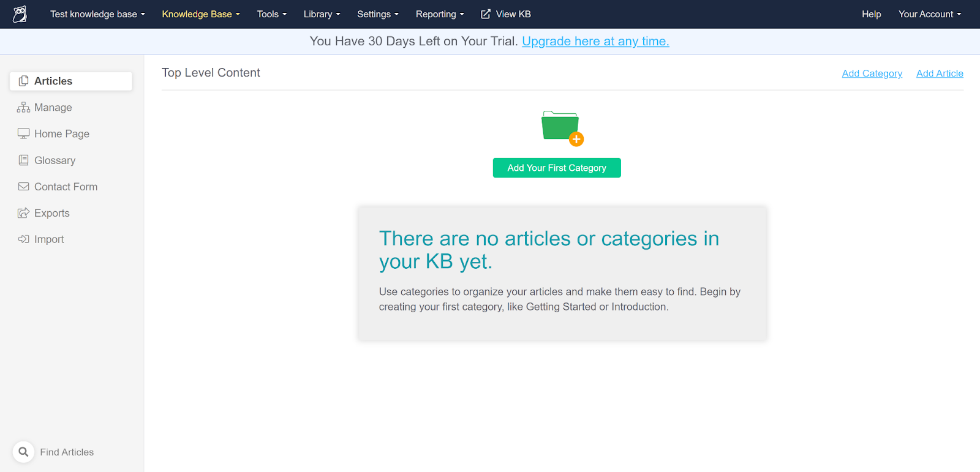The image size is (980, 472).
Task: Open the Your Account dropdown
Action: [x=929, y=14]
